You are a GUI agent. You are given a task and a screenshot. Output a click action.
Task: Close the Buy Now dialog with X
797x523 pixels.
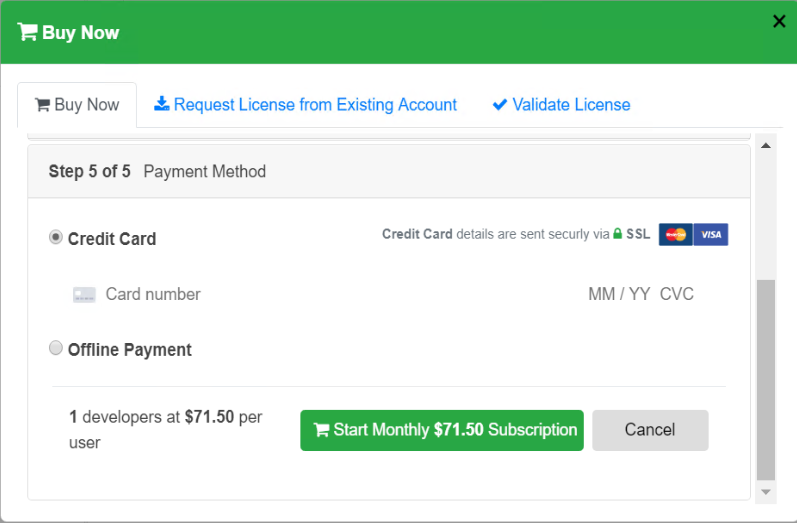(x=779, y=21)
